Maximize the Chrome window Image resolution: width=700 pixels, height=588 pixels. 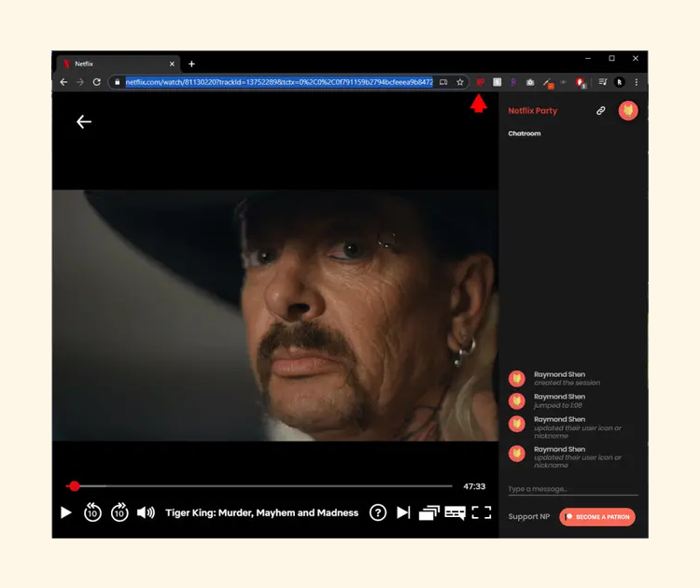tap(611, 59)
